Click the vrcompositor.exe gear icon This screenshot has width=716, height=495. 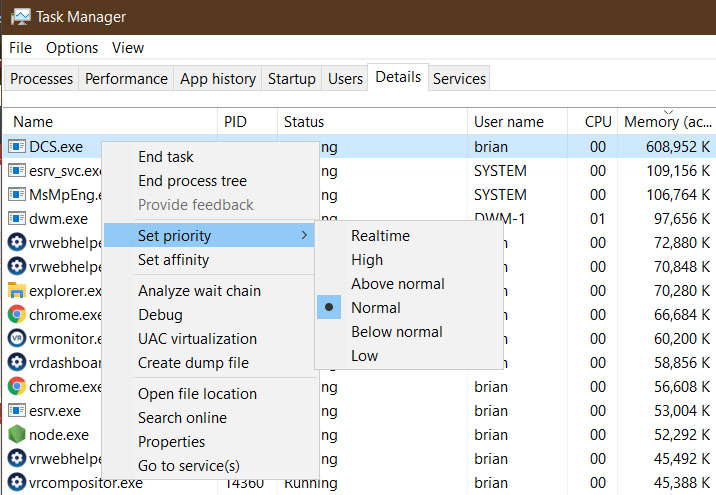click(17, 483)
